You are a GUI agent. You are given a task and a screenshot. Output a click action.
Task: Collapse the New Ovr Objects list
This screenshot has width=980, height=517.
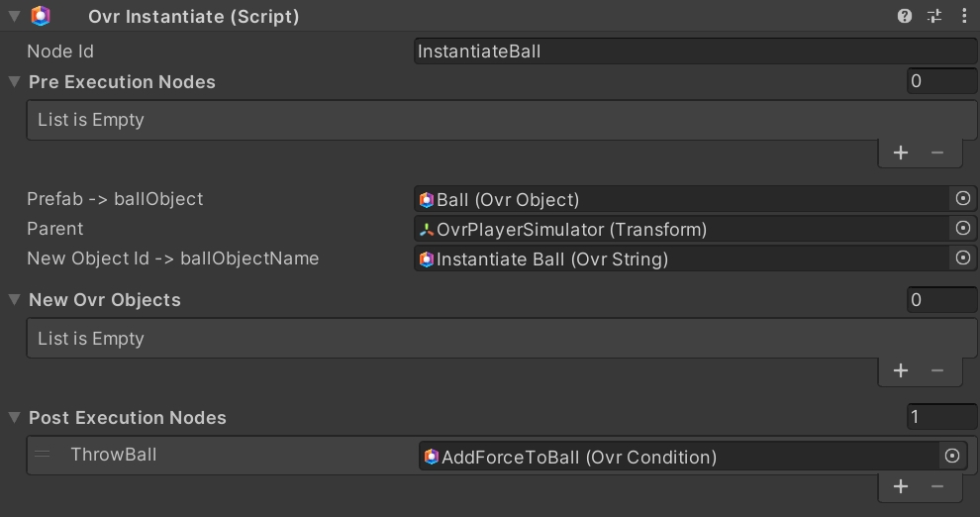click(14, 300)
